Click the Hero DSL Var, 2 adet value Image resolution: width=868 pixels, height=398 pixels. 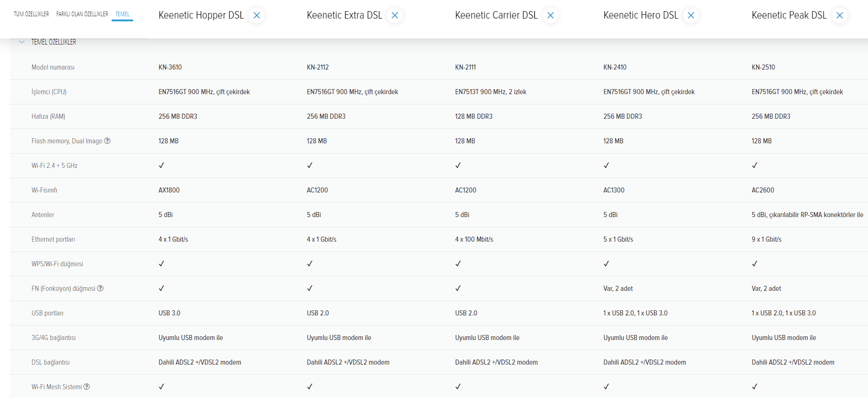tap(618, 289)
